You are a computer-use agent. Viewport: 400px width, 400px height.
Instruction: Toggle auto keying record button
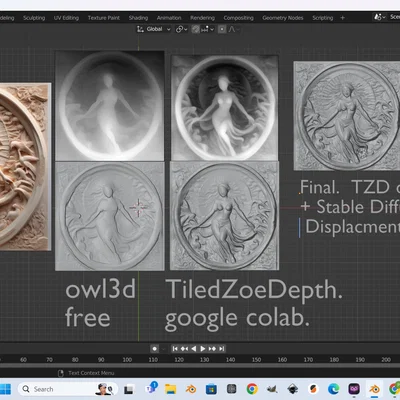tap(154, 349)
